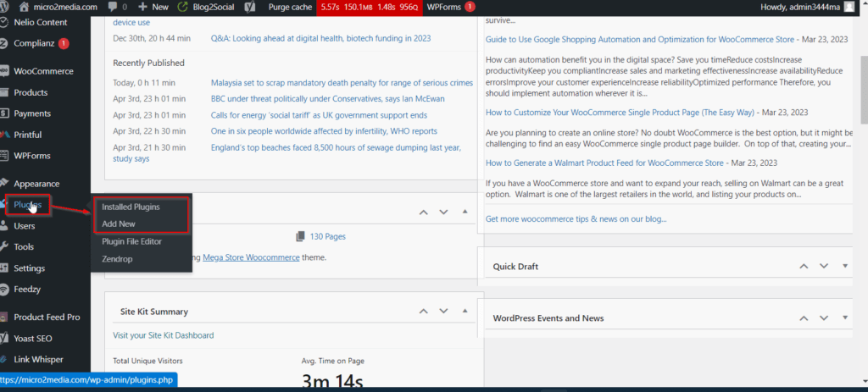Image resolution: width=868 pixels, height=392 pixels.
Task: Open Feedzy in the sidebar
Action: coord(27,290)
